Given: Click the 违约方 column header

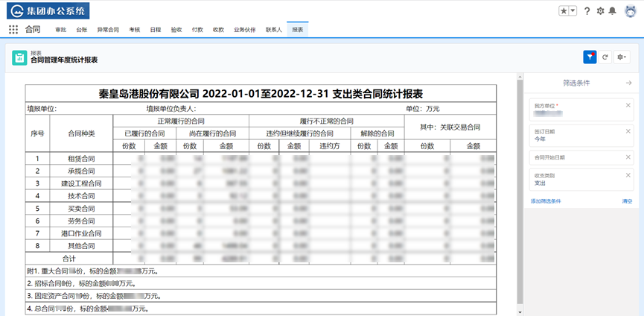Looking at the screenshot, I should pyautogui.click(x=329, y=146).
